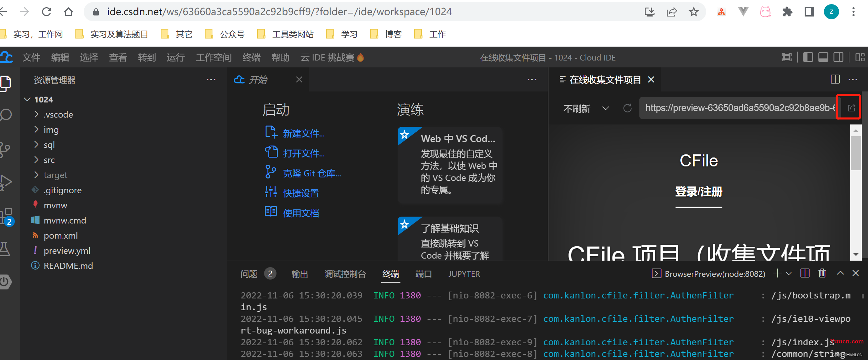Image resolution: width=868 pixels, height=360 pixels.
Task: Expand the sql folder
Action: click(36, 144)
